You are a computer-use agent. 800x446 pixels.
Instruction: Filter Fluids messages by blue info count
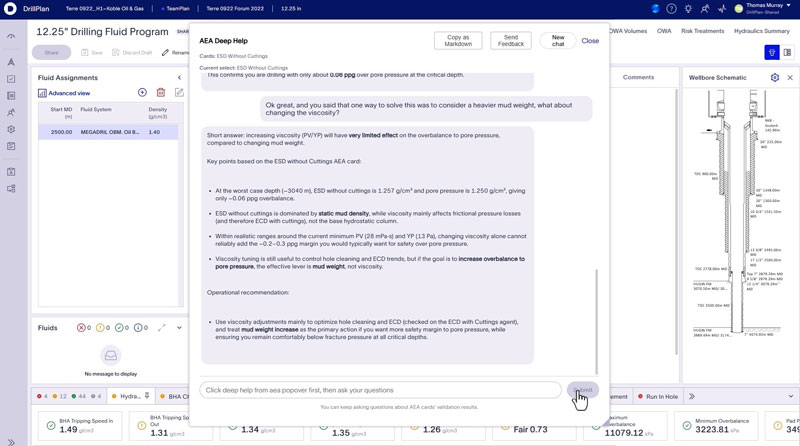click(x=141, y=328)
